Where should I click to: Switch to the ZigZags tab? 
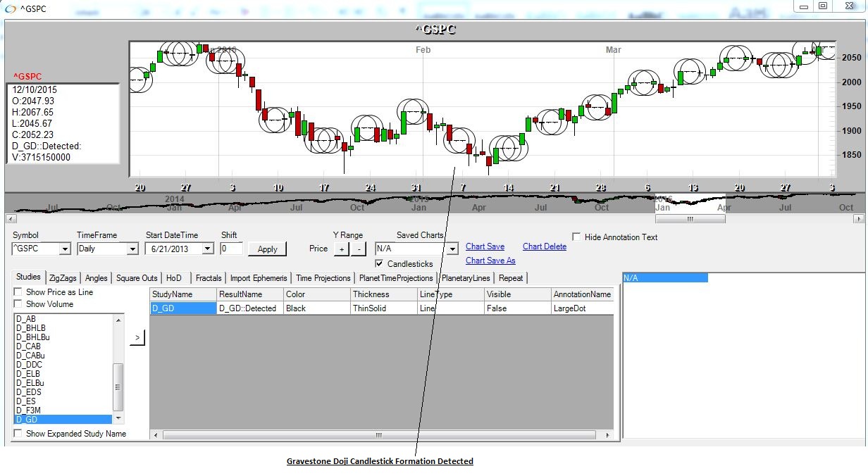tap(63, 278)
